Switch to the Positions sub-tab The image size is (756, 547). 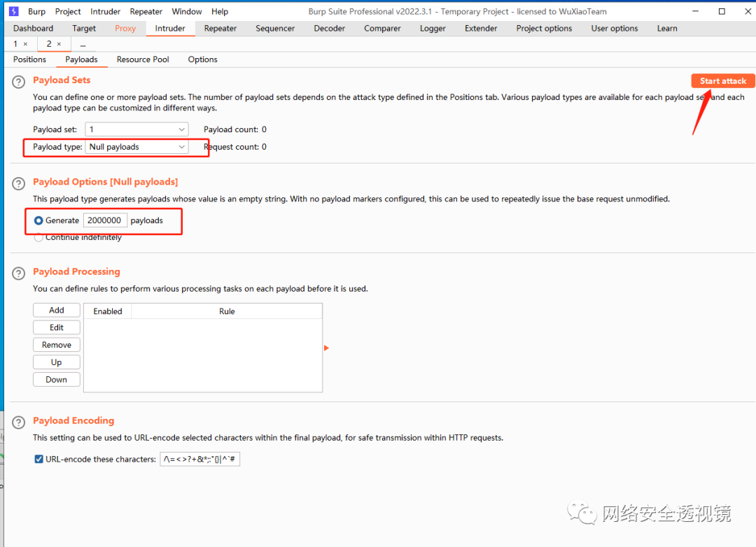[29, 59]
